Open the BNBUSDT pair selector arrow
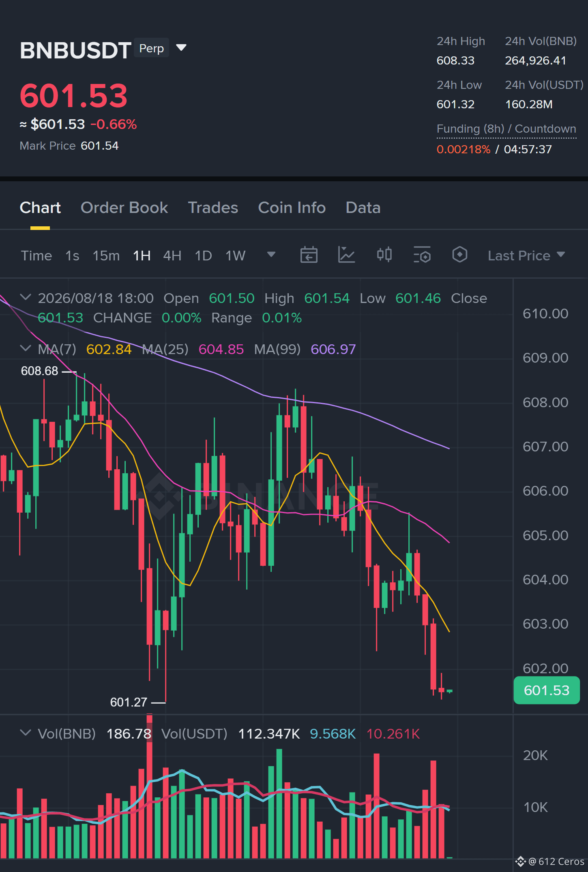Image resolution: width=588 pixels, height=872 pixels. pos(181,48)
